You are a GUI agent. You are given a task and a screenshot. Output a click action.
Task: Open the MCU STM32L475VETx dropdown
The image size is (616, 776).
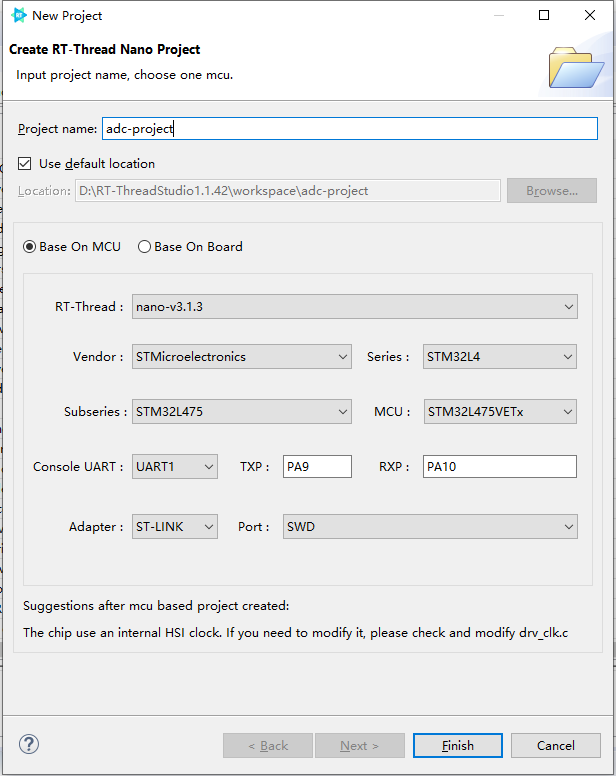point(500,412)
